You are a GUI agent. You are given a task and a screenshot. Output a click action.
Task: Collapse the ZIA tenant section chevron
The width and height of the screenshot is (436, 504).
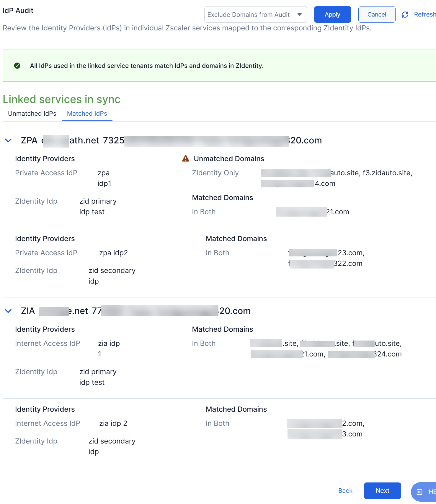click(x=8, y=311)
